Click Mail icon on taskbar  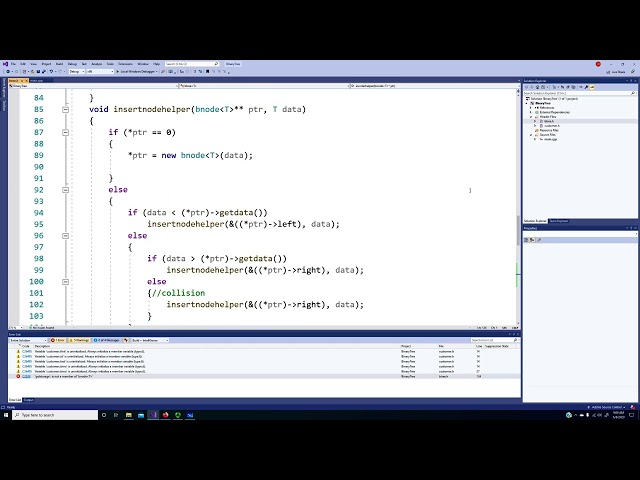tap(141, 415)
